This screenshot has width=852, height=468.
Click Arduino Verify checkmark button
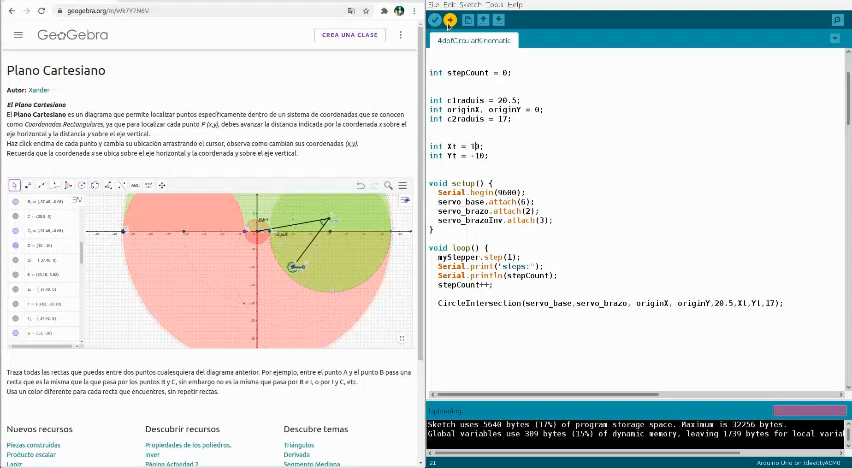click(435, 20)
